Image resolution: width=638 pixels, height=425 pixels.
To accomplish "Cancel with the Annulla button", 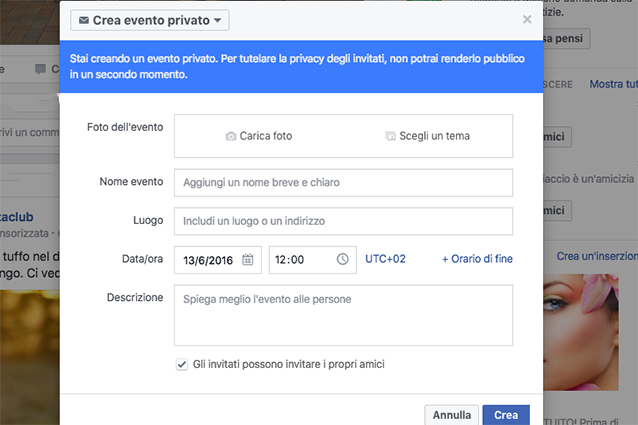I will pyautogui.click(x=452, y=415).
